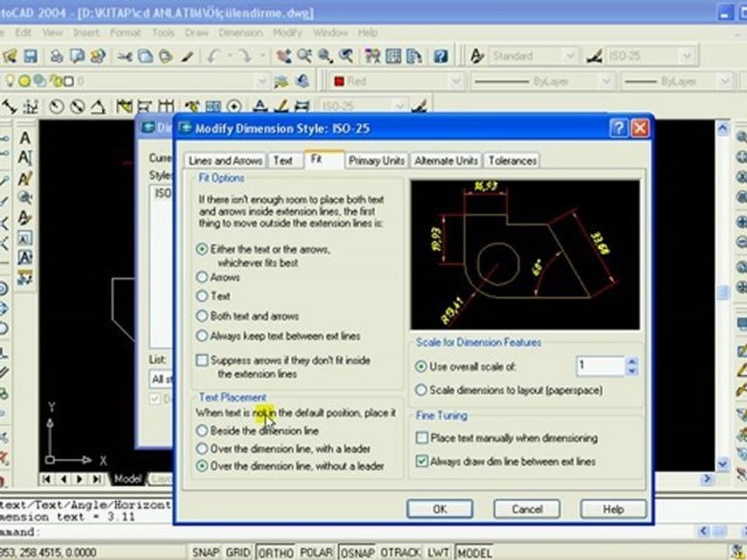Image resolution: width=747 pixels, height=560 pixels.
Task: Uncheck Always draw dim line between ext lines
Action: [422, 461]
